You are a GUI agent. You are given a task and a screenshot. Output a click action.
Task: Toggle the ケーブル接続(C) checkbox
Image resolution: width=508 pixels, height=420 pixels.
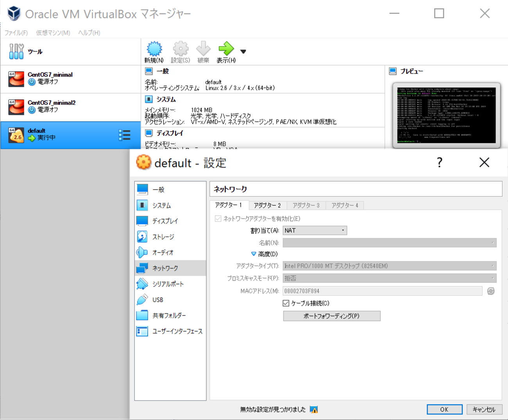pyautogui.click(x=286, y=303)
